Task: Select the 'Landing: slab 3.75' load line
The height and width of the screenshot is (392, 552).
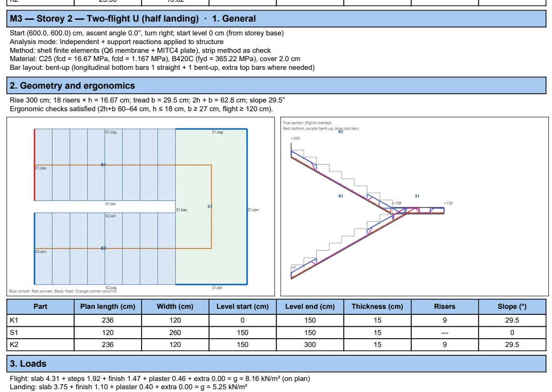Action: pos(129,387)
